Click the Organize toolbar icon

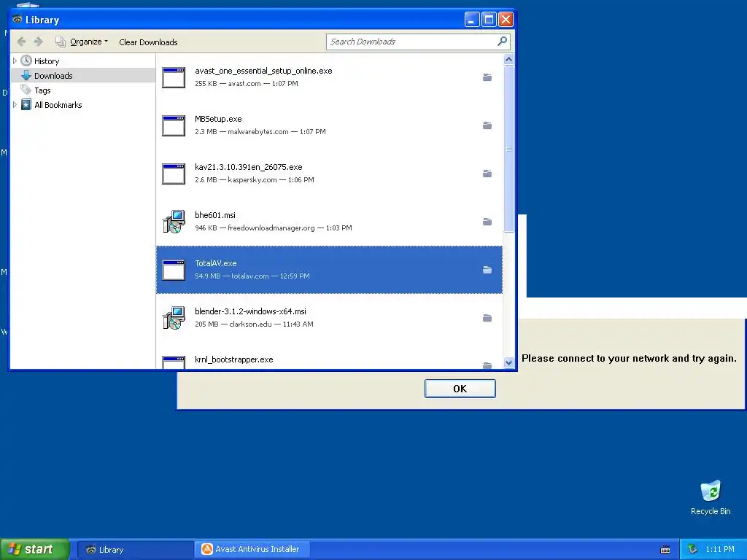tap(60, 42)
